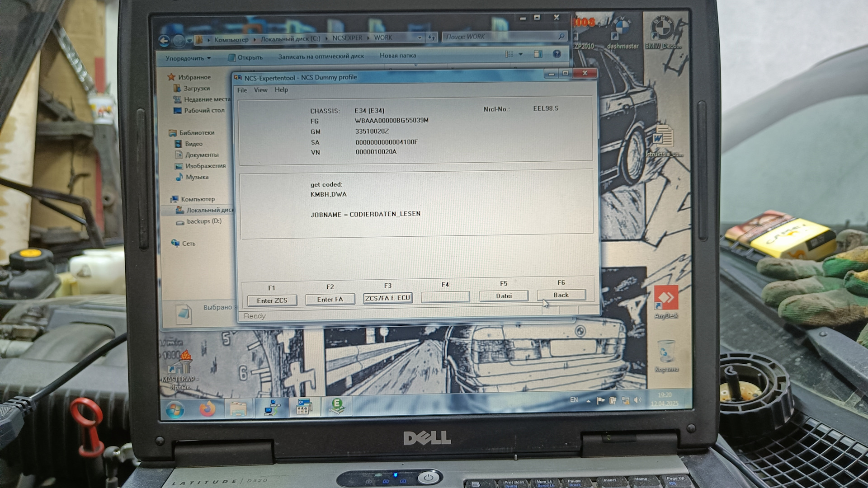Click the Enter FA button
The width and height of the screenshot is (868, 488).
click(x=330, y=299)
